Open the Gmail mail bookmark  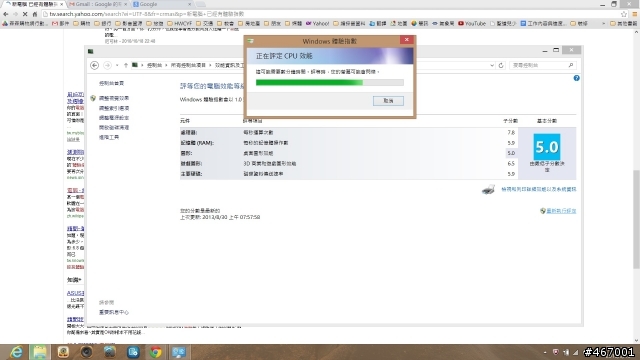[61, 24]
